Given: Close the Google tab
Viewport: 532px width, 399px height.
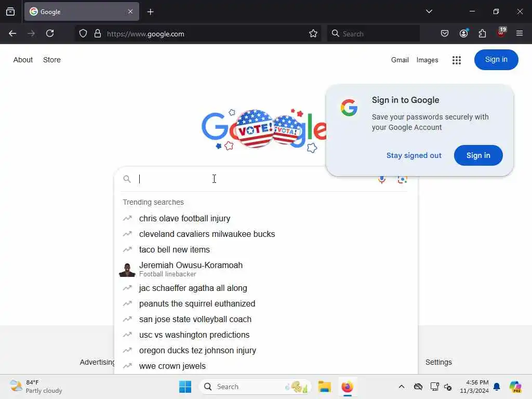Looking at the screenshot, I should pos(130,11).
